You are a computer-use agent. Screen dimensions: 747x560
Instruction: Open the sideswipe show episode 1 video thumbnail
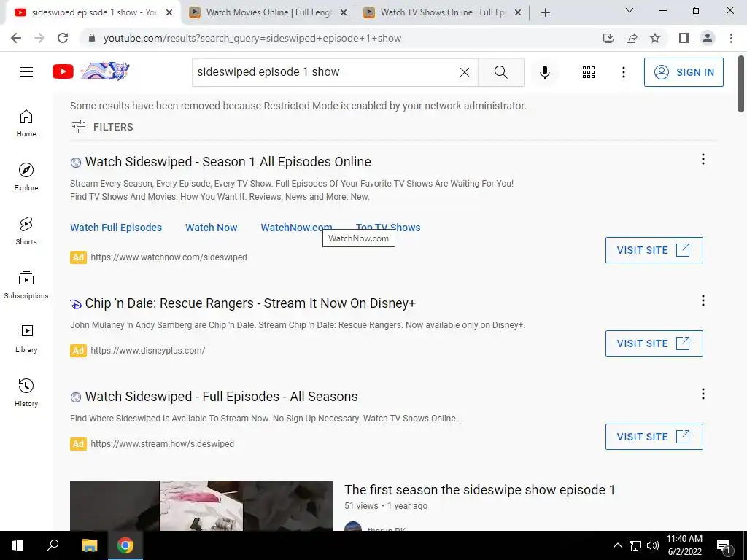tap(201, 506)
